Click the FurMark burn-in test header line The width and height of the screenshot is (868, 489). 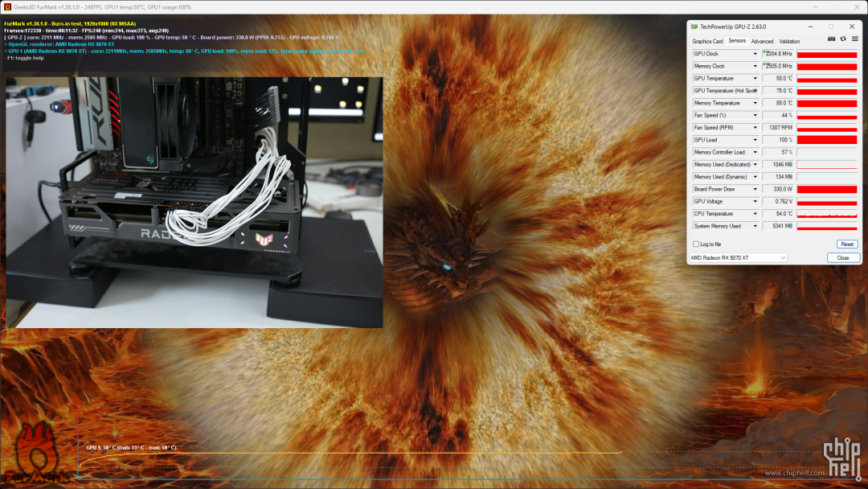tap(70, 24)
